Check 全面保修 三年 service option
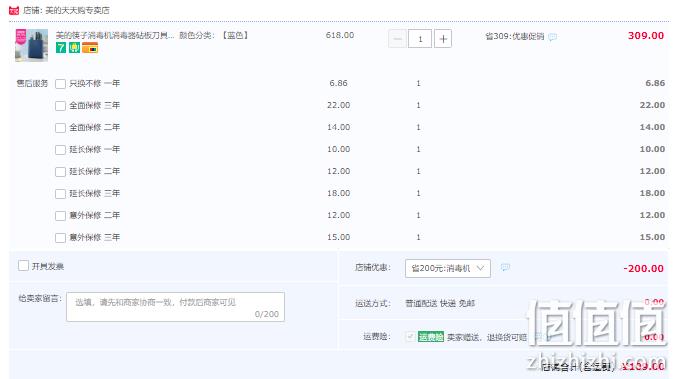 click(60, 106)
